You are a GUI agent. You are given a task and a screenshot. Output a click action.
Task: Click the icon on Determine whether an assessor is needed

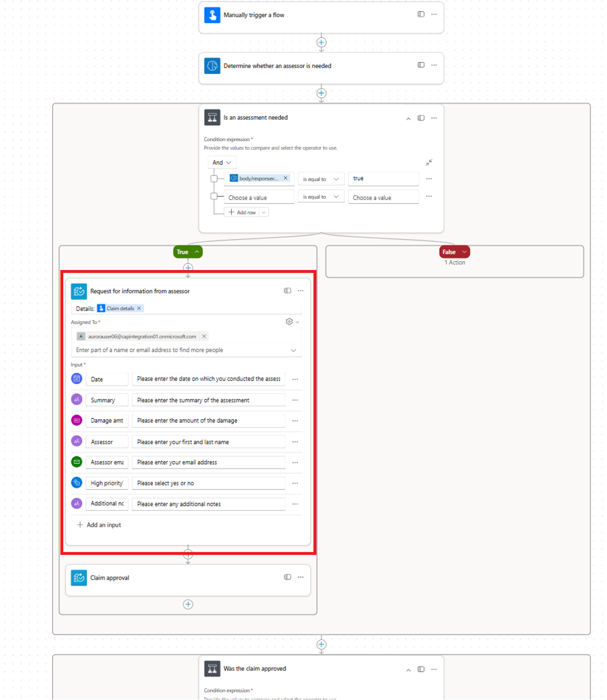coord(212,66)
